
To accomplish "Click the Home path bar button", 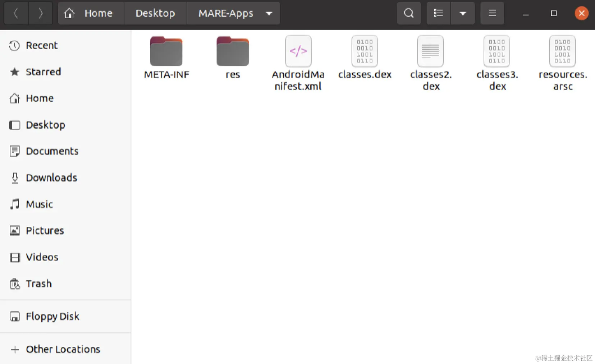I will 91,13.
